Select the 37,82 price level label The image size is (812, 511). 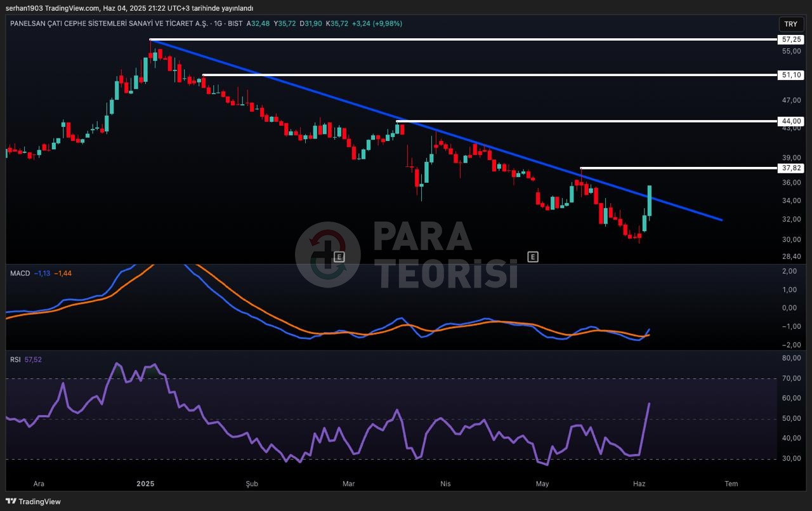(x=790, y=168)
